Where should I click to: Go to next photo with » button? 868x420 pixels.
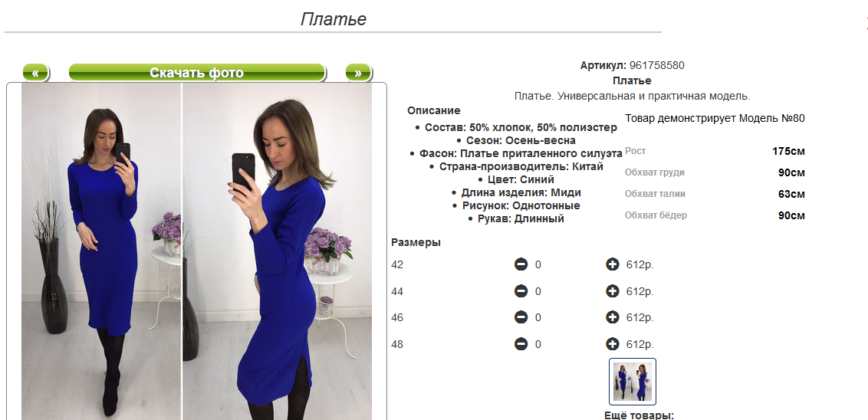(x=358, y=73)
